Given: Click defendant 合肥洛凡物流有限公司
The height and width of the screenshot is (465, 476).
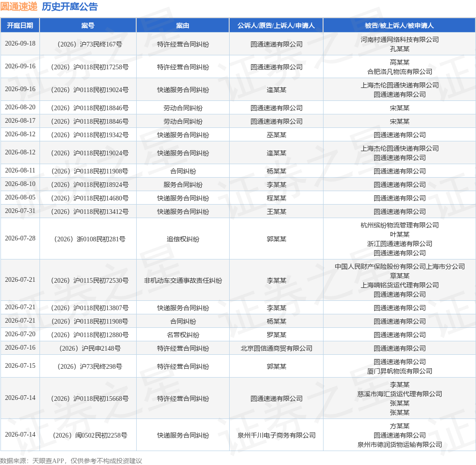Looking at the screenshot, I should pyautogui.click(x=399, y=72).
